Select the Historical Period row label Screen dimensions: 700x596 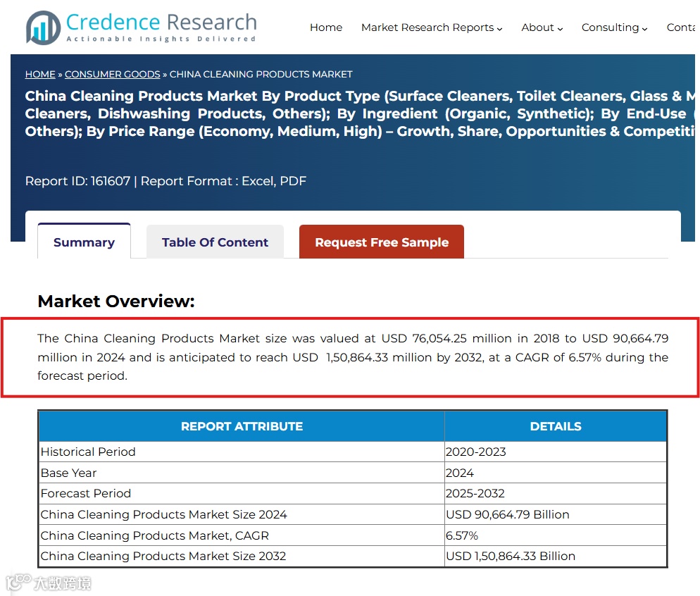(88, 452)
